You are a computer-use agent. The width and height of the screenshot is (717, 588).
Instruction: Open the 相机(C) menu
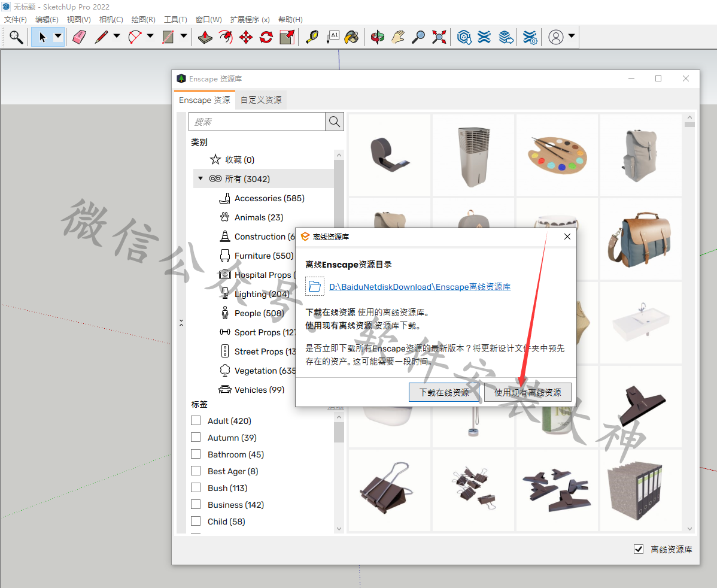111,19
